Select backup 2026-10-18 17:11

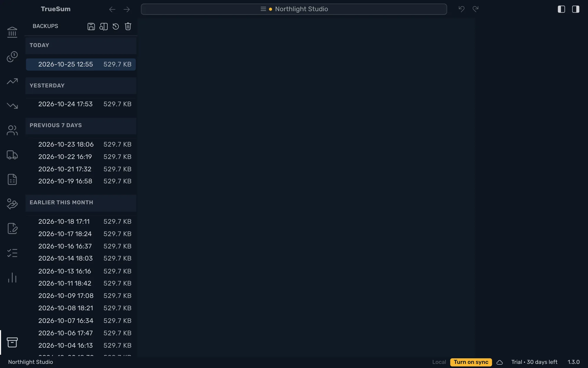click(81, 222)
